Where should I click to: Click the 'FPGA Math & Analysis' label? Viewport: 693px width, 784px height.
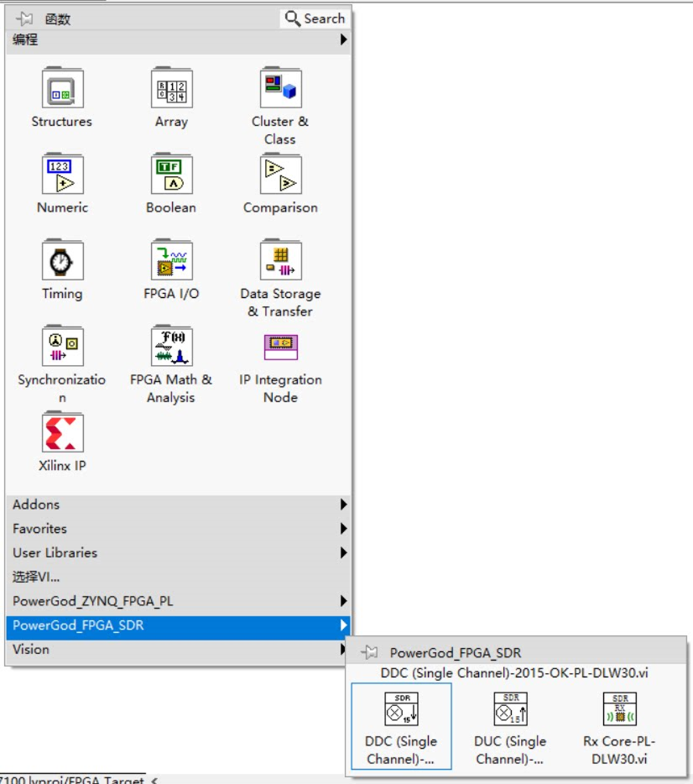pyautogui.click(x=172, y=388)
